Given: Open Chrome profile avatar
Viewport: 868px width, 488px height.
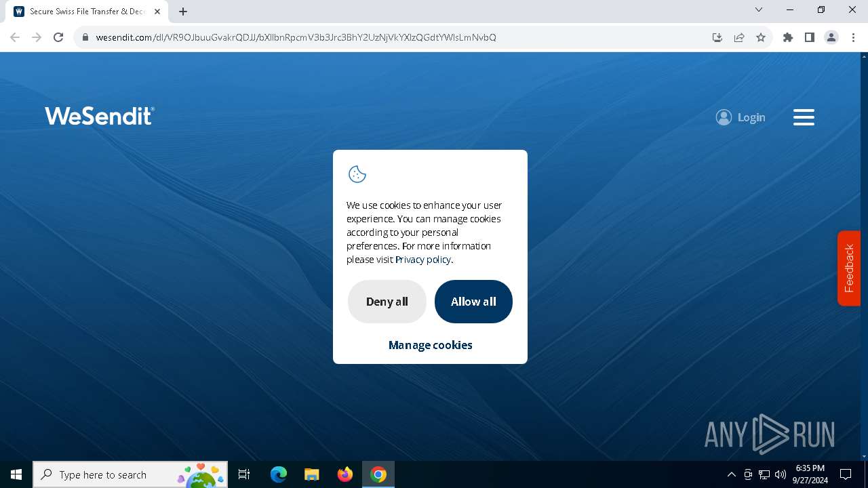Looking at the screenshot, I should (x=831, y=37).
